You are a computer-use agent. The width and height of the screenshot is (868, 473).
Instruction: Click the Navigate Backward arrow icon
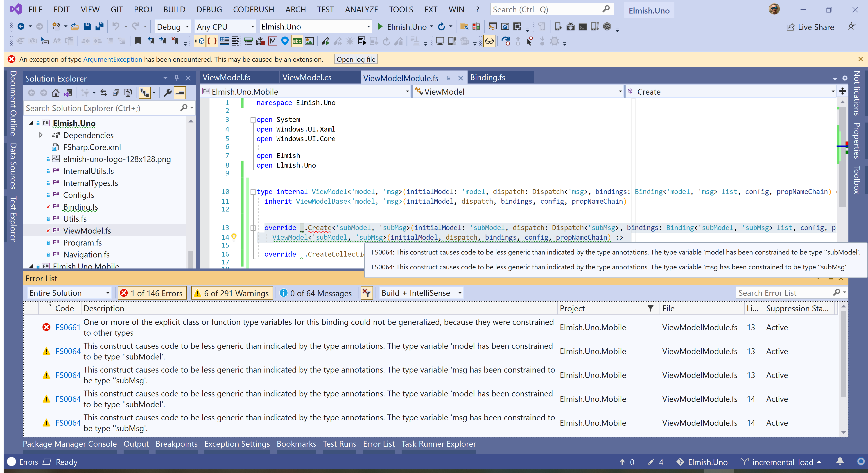click(x=21, y=26)
